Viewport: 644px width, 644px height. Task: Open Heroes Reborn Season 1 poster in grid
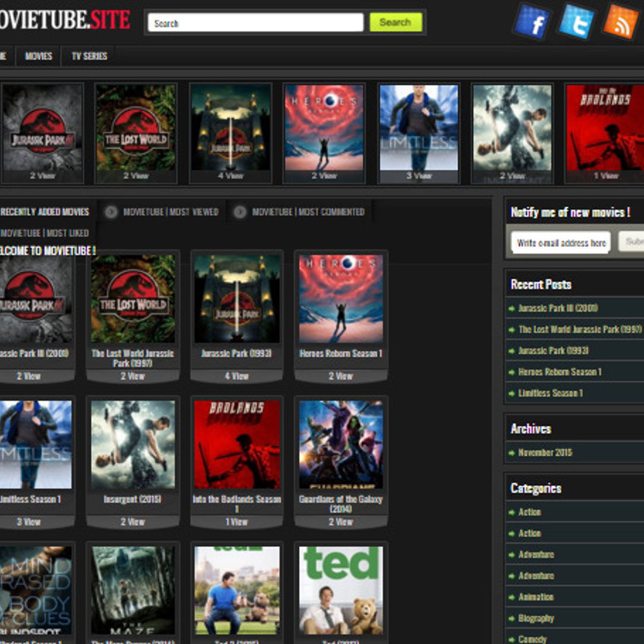pos(341,299)
